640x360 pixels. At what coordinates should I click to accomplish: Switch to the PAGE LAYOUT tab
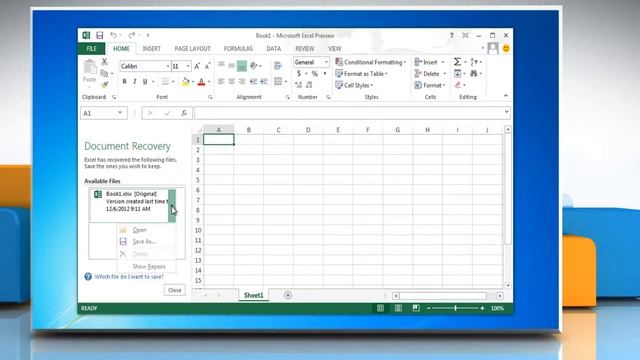coord(193,49)
